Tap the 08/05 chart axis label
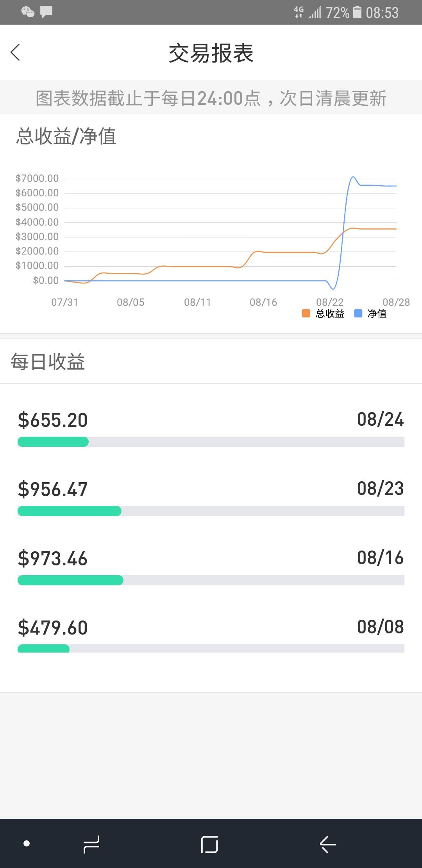This screenshot has width=422, height=868. pyautogui.click(x=131, y=302)
